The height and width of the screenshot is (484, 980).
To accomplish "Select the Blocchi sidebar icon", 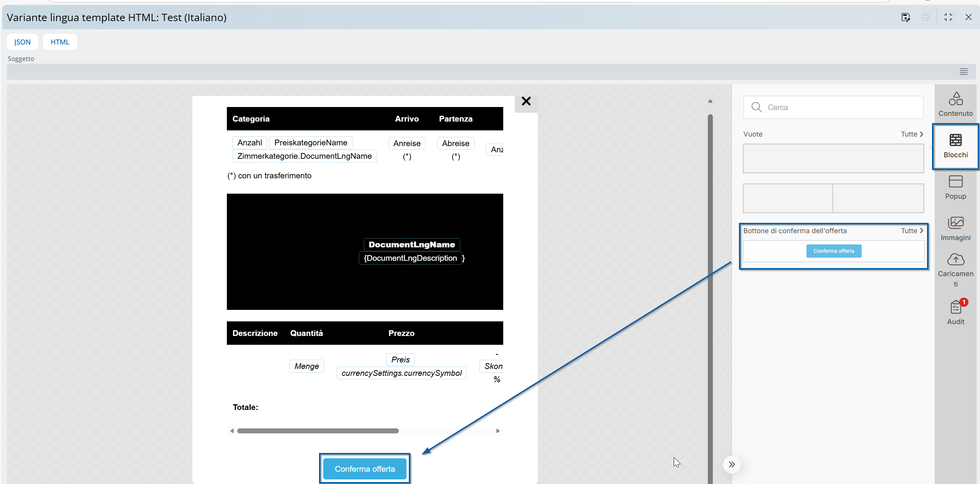I will coord(955,146).
